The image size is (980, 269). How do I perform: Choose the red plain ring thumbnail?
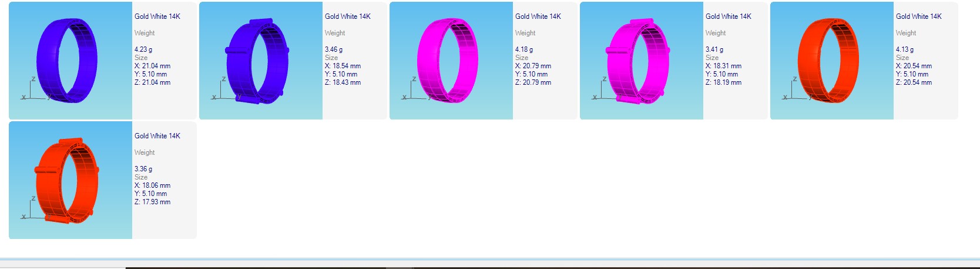point(828,60)
